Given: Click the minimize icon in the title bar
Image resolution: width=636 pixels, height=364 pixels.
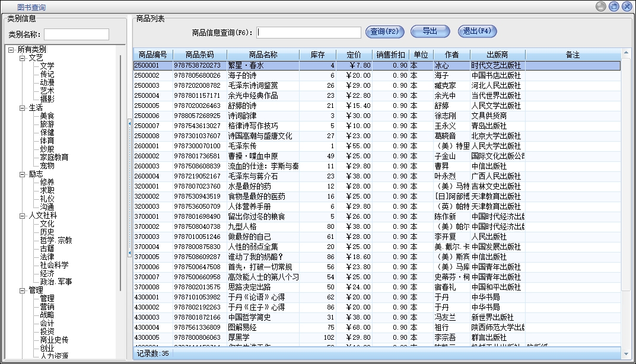Looking at the screenshot, I should coord(601,7).
